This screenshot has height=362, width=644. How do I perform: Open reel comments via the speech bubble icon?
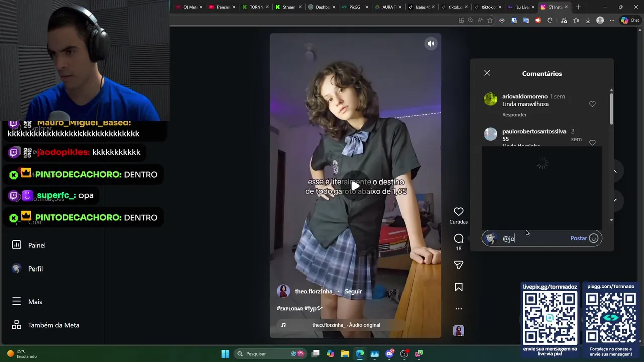click(458, 238)
